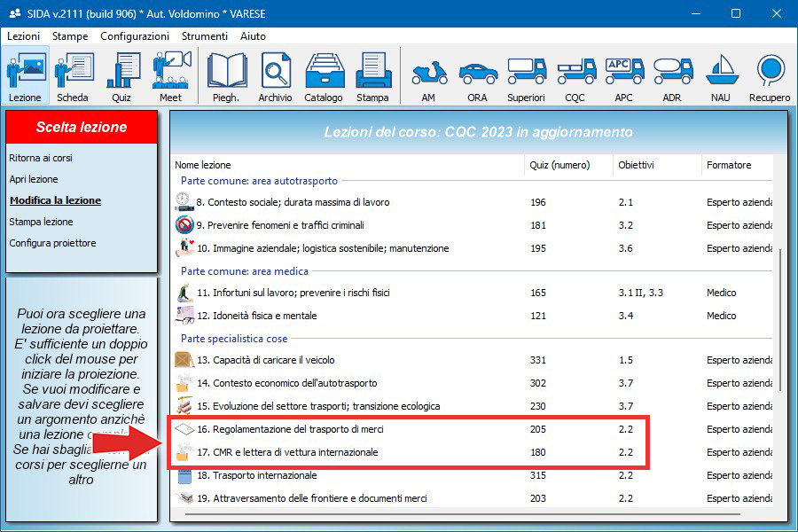The width and height of the screenshot is (798, 532).
Task: Open the NAU sailboat category icon
Action: pyautogui.click(x=721, y=77)
